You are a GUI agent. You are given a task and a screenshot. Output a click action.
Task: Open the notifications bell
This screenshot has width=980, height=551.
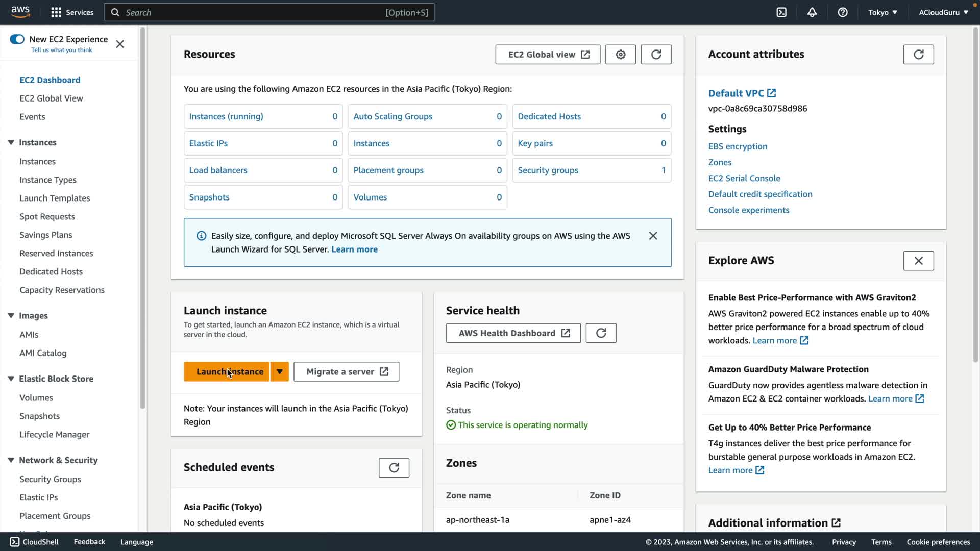point(812,12)
